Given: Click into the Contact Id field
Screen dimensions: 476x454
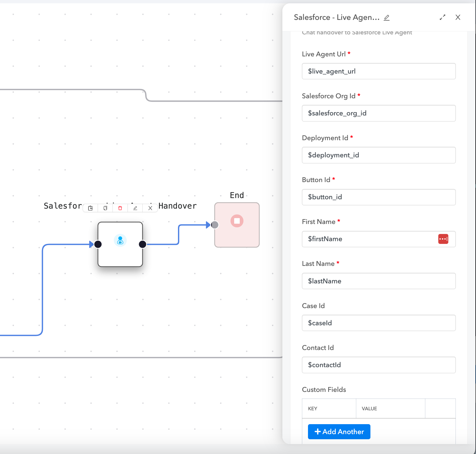Looking at the screenshot, I should click(378, 365).
